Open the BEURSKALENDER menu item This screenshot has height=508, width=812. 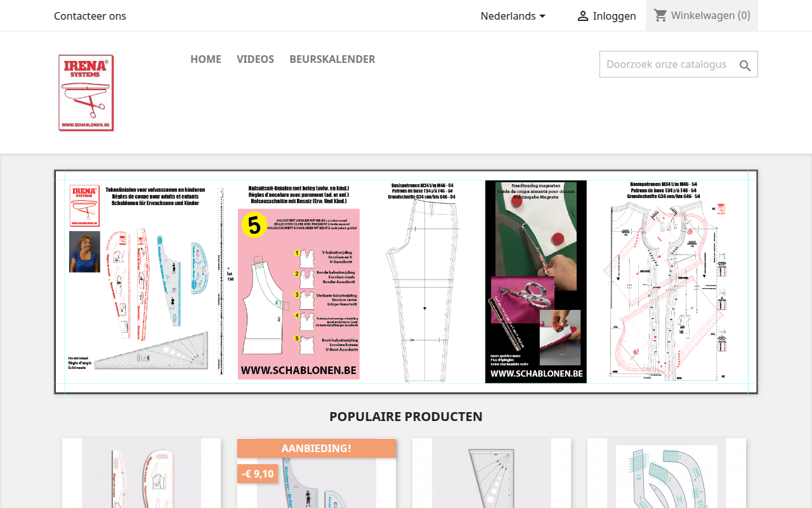point(332,59)
